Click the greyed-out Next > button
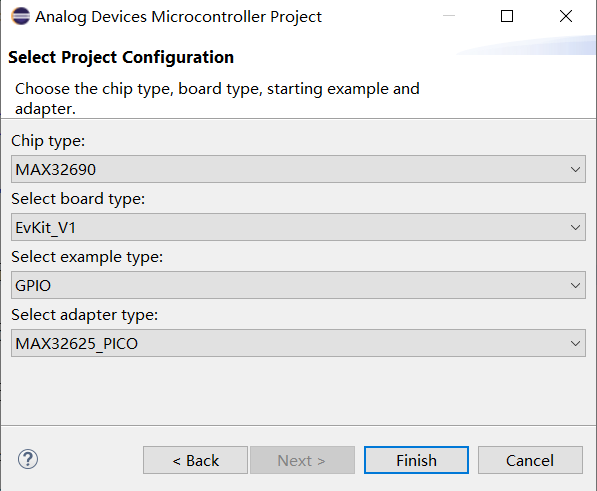The height and width of the screenshot is (491, 597). pyautogui.click(x=302, y=460)
